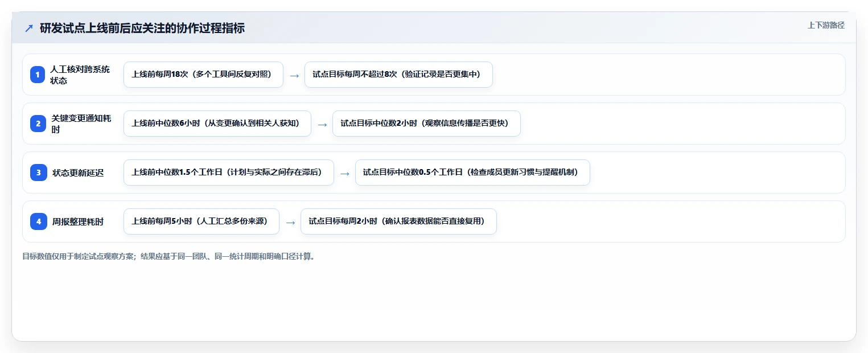
Task: Select the 上线前每周18次 chip
Action: point(203,75)
